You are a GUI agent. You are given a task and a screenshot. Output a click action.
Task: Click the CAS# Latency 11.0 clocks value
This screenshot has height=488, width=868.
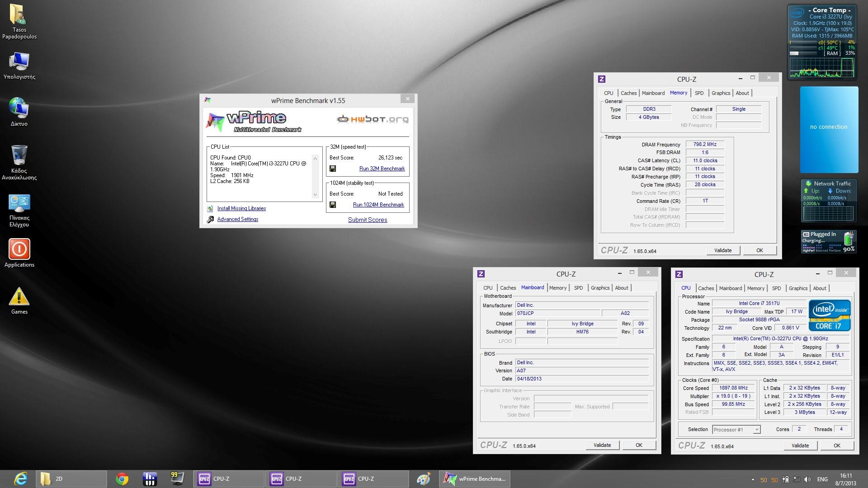[x=705, y=161]
